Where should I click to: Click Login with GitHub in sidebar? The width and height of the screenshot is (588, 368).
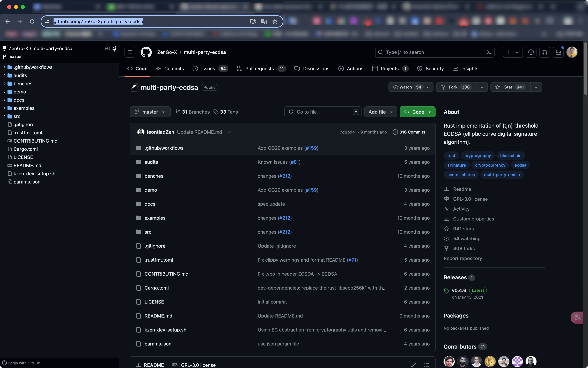pos(21,363)
